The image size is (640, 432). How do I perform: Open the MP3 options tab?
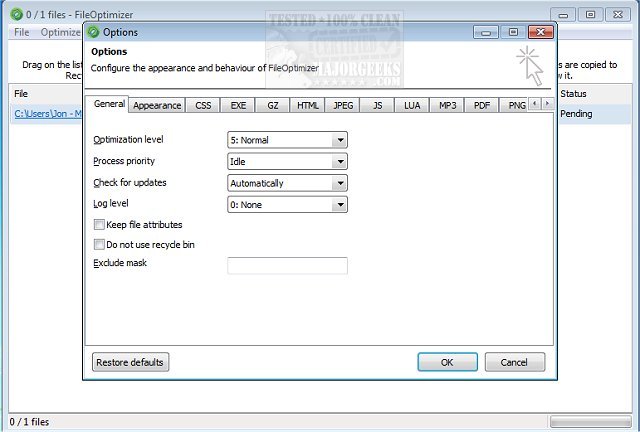coord(447,105)
